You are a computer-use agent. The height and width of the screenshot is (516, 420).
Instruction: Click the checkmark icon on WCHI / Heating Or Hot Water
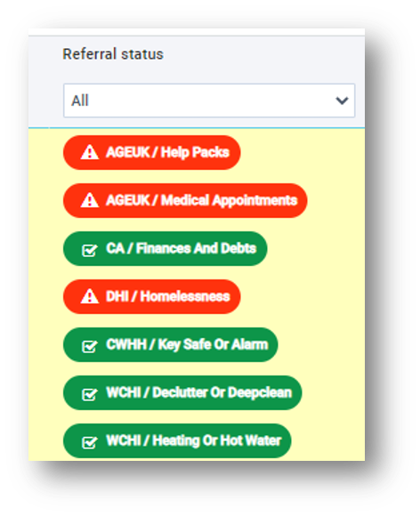point(89,442)
